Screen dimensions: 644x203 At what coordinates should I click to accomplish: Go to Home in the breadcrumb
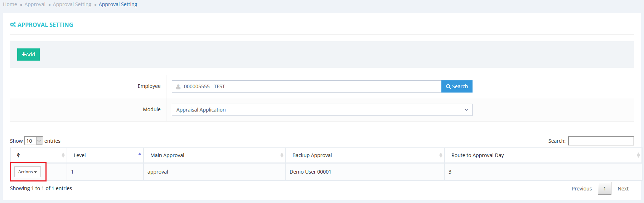point(10,4)
